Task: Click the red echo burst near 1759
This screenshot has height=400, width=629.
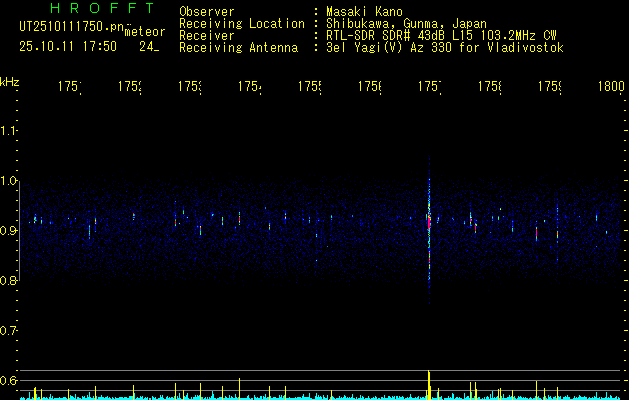Action: point(536,233)
